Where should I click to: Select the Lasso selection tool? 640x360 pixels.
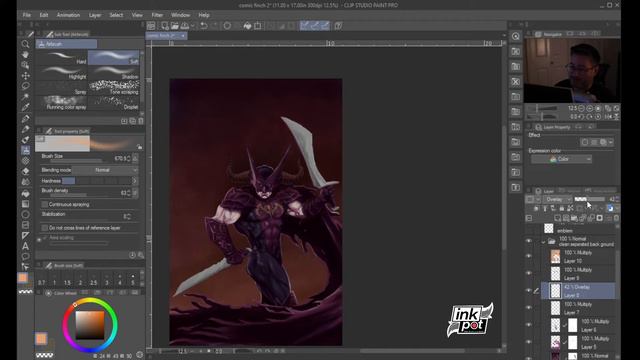click(x=25, y=86)
